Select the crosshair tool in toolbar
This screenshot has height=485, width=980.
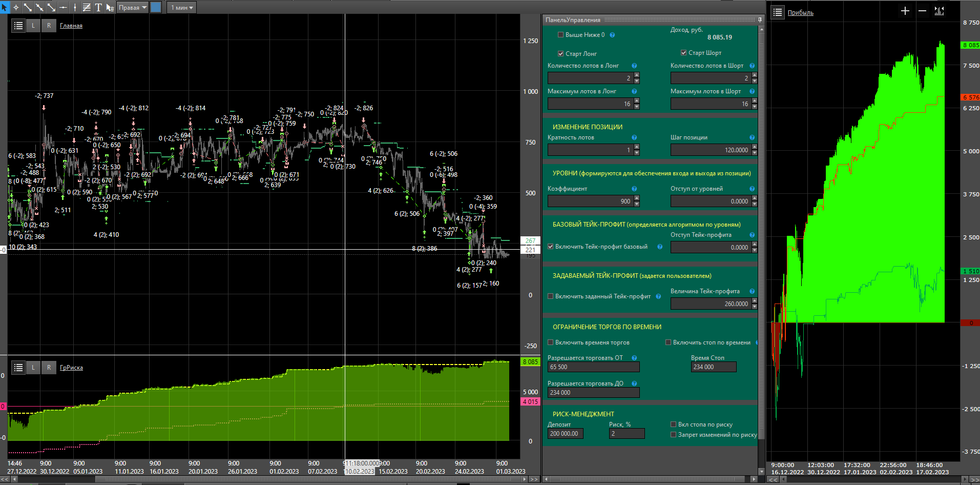[x=16, y=7]
